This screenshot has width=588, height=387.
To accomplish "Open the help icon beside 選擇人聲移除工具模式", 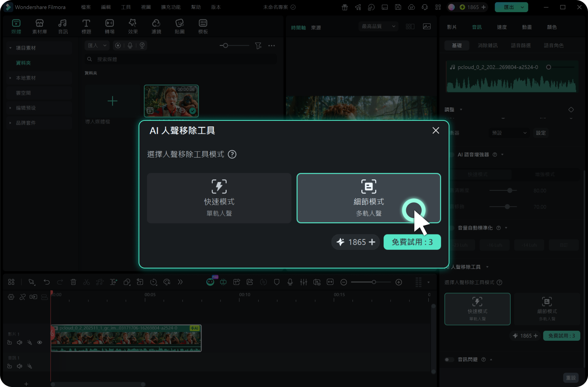I will [232, 154].
